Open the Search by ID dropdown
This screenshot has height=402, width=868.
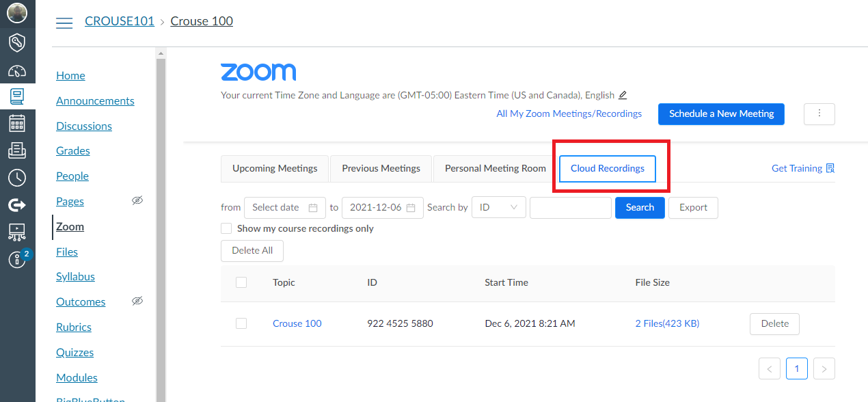pyautogui.click(x=499, y=207)
